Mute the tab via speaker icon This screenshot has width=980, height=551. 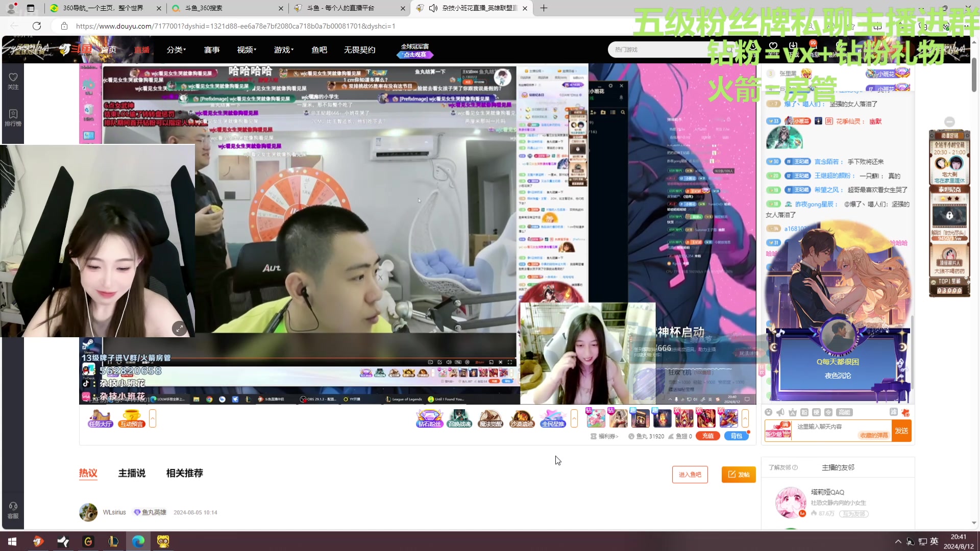(x=433, y=8)
